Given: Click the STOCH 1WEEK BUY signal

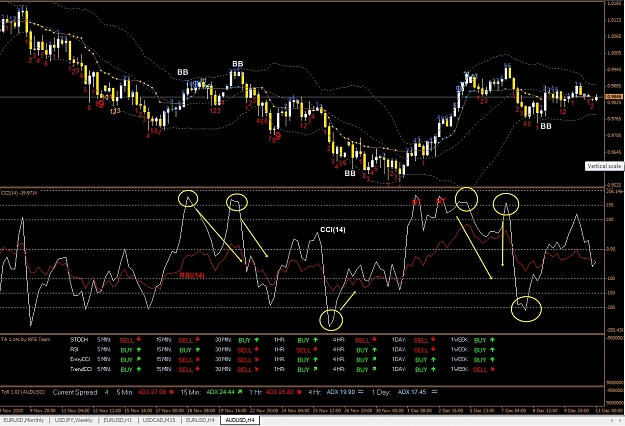Looking at the screenshot, I should pos(480,340).
